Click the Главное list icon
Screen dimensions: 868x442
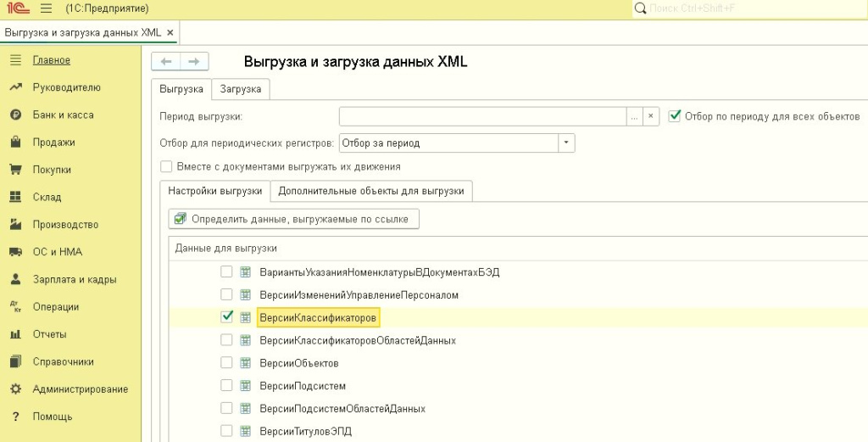15,60
